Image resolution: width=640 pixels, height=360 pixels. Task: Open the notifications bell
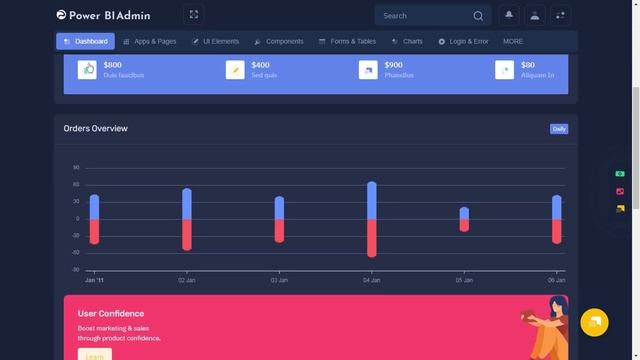point(509,15)
